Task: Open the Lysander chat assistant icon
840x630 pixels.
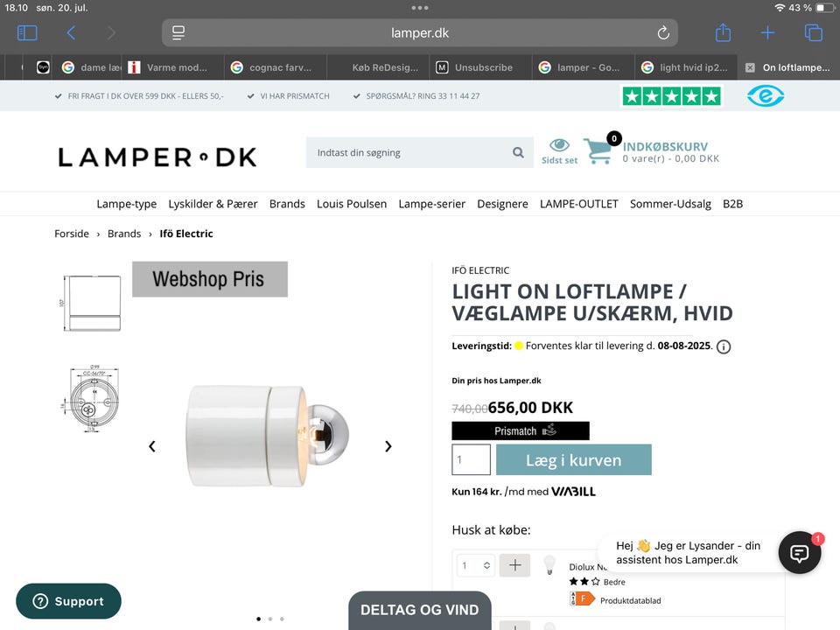Action: tap(799, 553)
